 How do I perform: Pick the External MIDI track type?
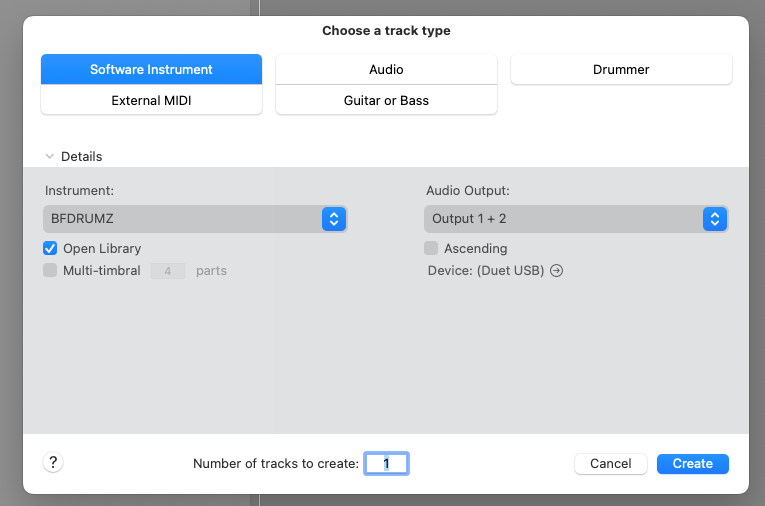coord(151,100)
